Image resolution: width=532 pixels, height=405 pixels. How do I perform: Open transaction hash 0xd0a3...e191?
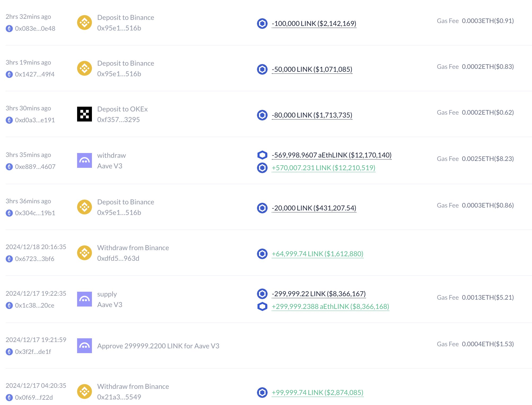(35, 120)
